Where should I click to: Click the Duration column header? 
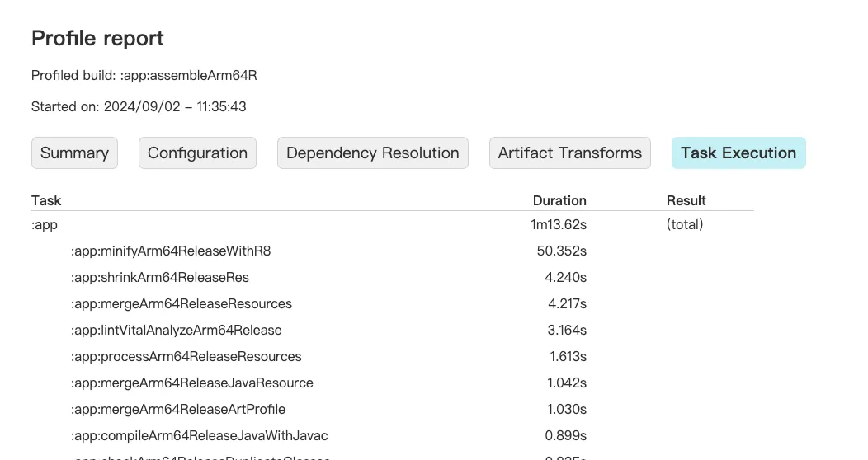(x=559, y=200)
